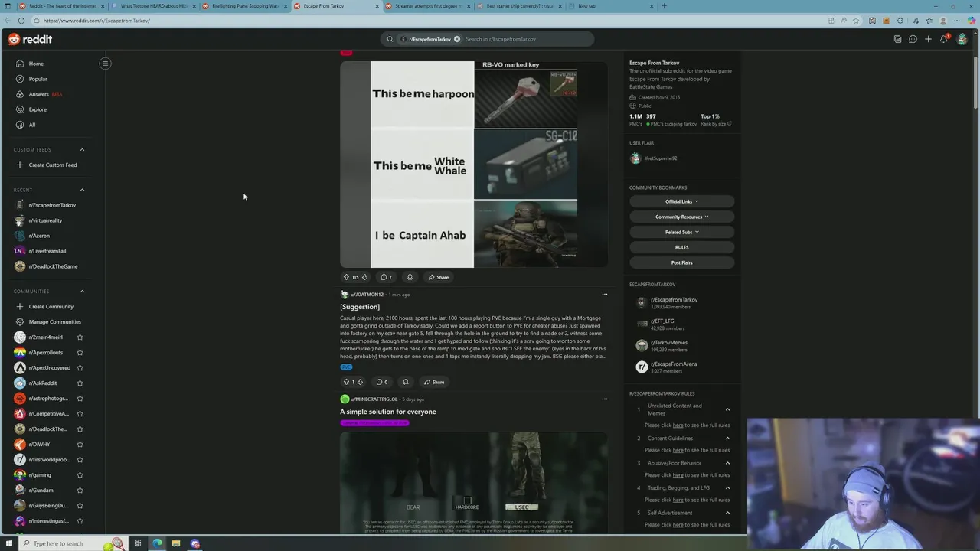Image resolution: width=980 pixels, height=551 pixels.
Task: Give an award to the [Suggestion] post
Action: point(406,382)
